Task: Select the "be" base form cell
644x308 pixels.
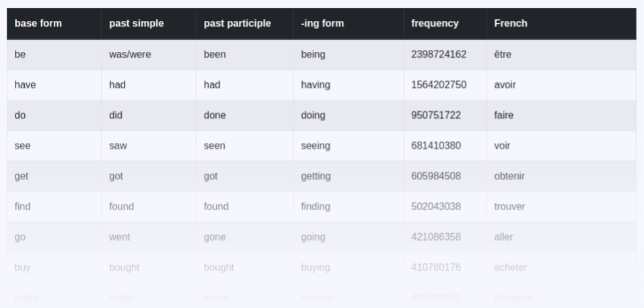Action: [x=20, y=55]
